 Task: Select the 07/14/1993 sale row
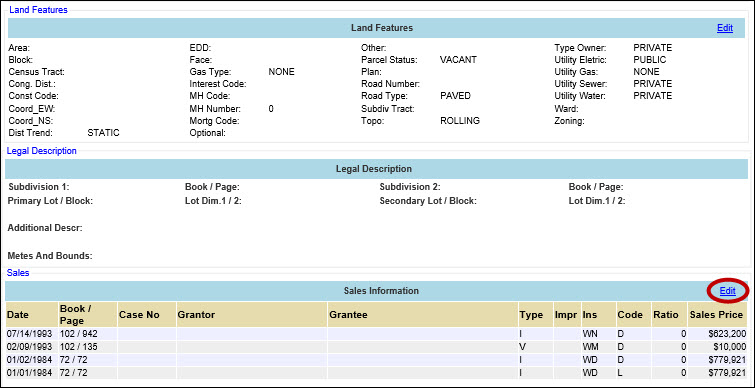click(x=377, y=334)
